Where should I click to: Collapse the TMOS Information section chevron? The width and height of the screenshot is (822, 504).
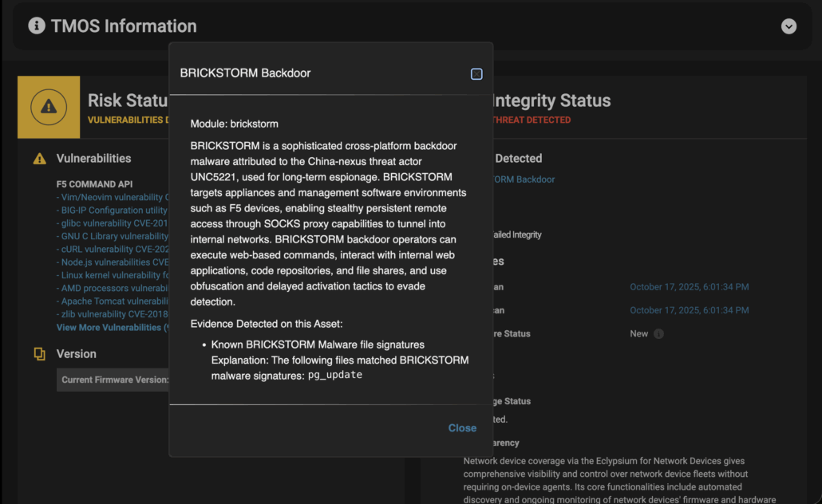788,26
